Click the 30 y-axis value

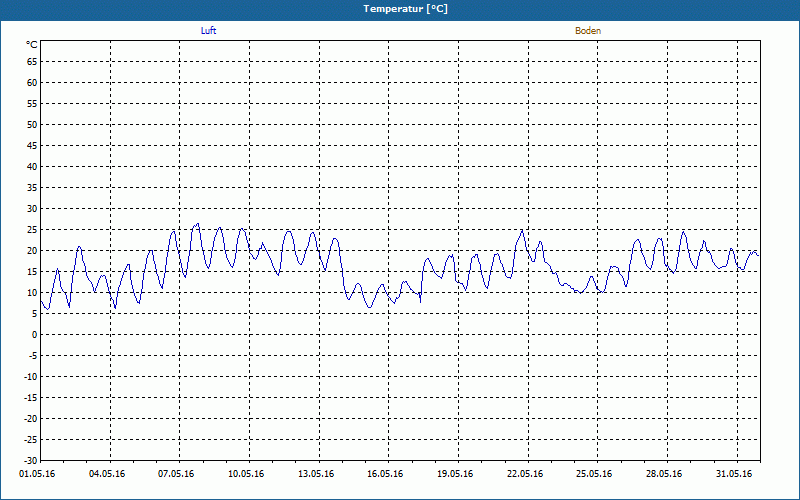click(x=32, y=209)
